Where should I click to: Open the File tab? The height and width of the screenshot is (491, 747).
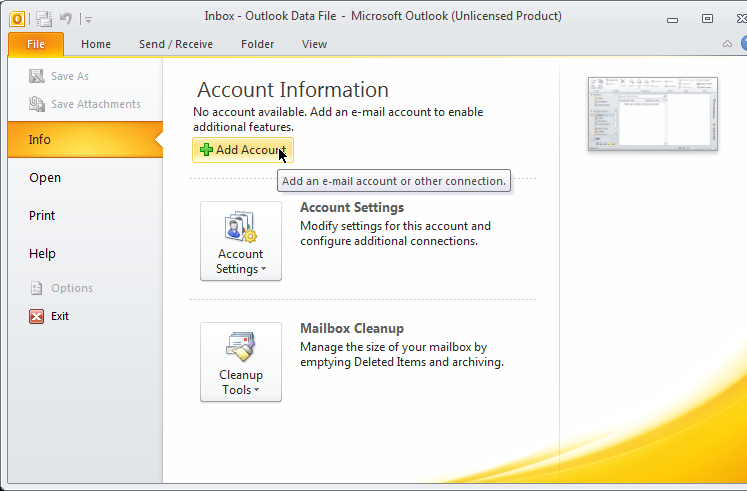36,44
